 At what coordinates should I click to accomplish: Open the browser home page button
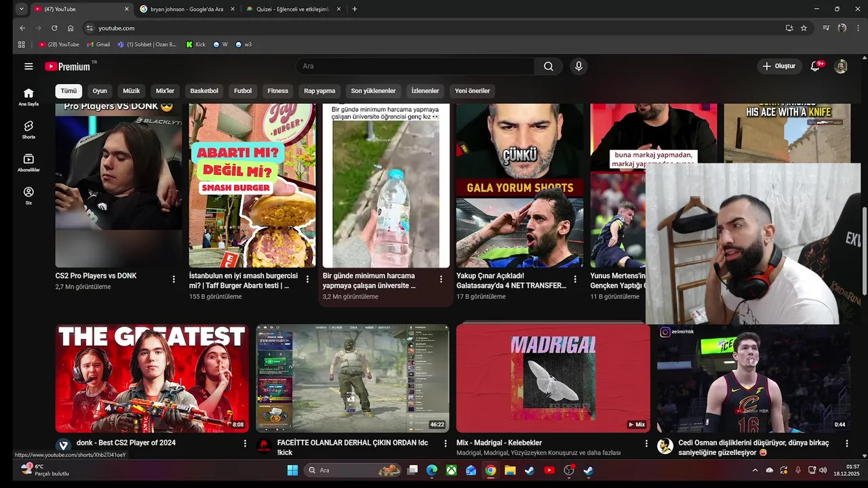71,28
